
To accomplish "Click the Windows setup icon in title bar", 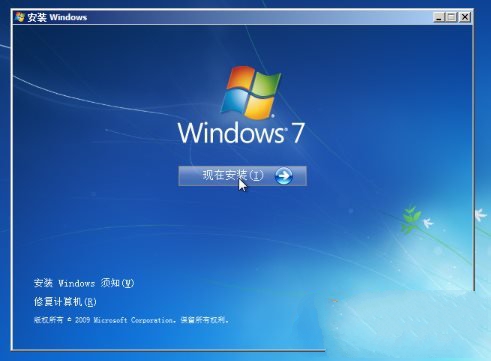I will (20, 17).
